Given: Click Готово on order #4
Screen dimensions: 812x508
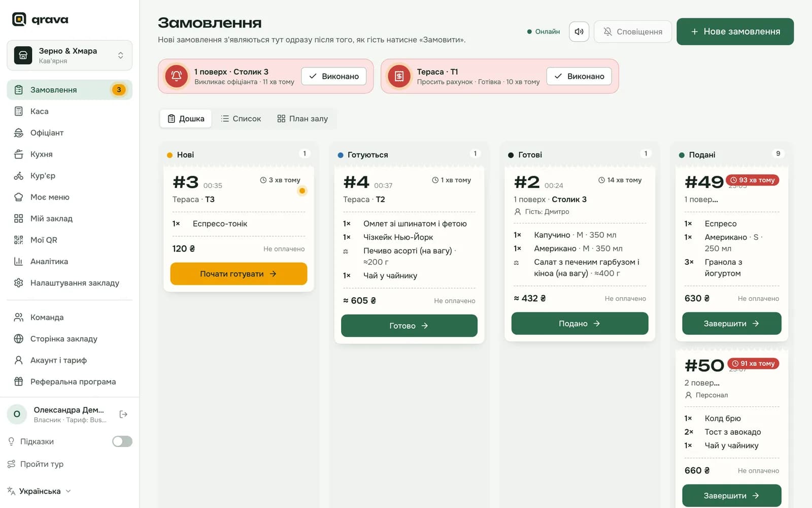Looking at the screenshot, I should (x=409, y=326).
